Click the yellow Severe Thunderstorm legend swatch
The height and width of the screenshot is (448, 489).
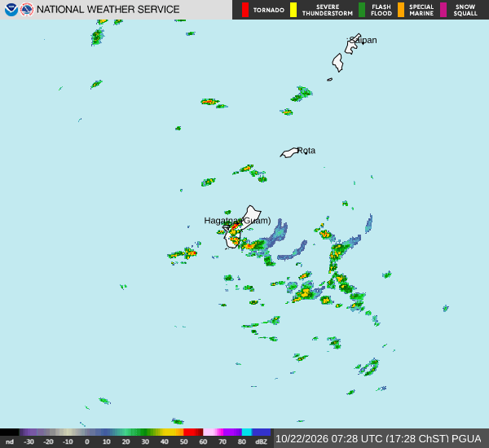click(x=293, y=10)
